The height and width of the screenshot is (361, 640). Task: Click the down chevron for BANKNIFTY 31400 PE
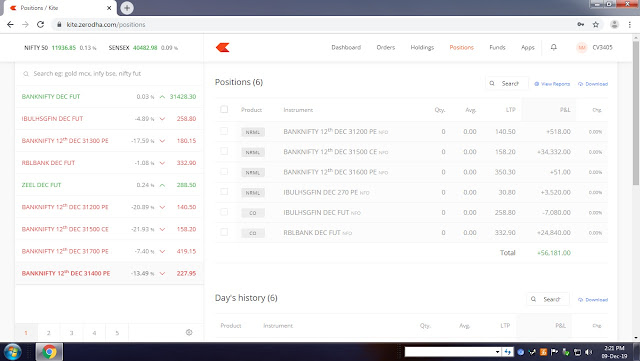point(162,274)
